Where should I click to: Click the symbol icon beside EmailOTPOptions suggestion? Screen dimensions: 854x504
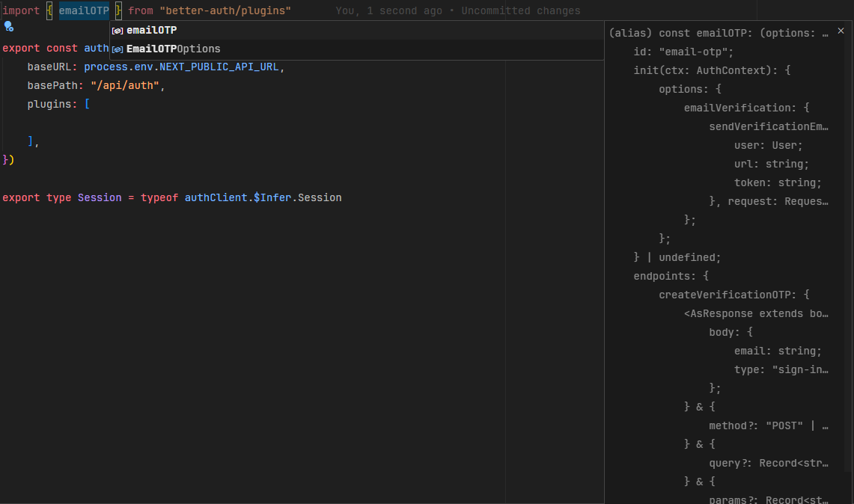tap(118, 49)
